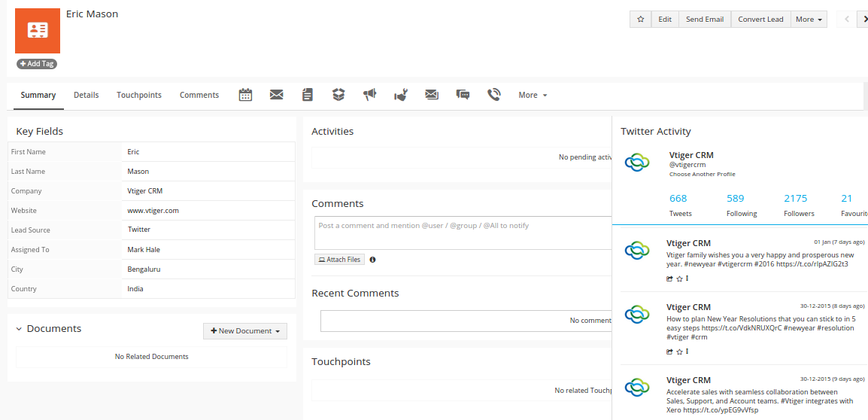
Task: Expand the More dropdown next to Convert Lead
Action: click(809, 20)
